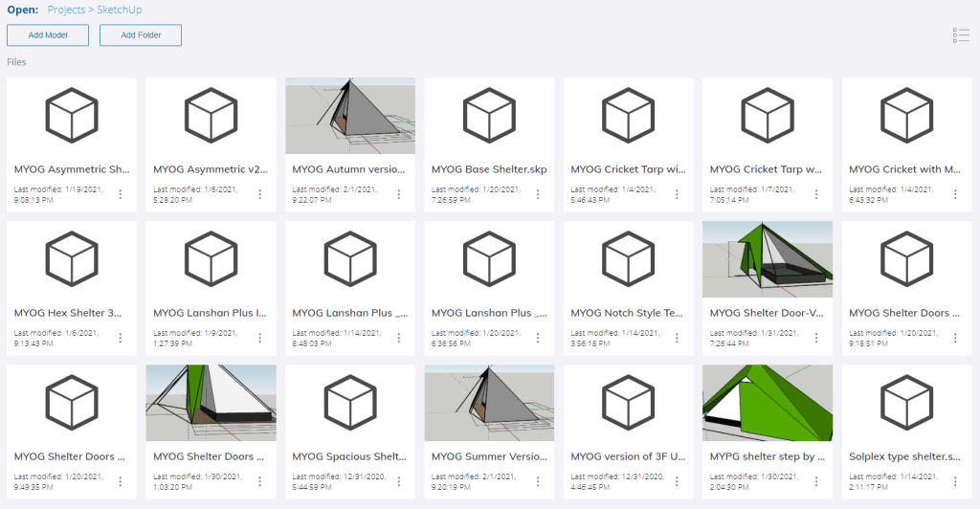Open MYPG shelter step by step thumbnail
The width and height of the screenshot is (980, 509).
click(767, 403)
